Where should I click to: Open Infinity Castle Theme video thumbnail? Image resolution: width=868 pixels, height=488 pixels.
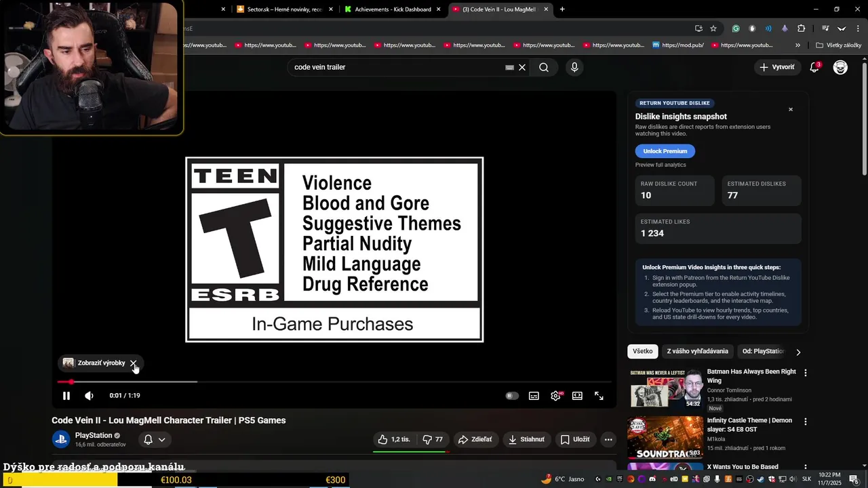tap(665, 437)
